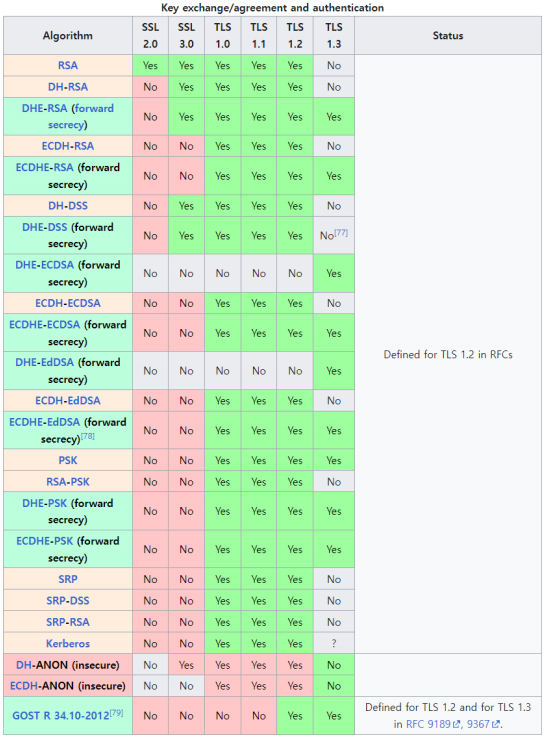Screen dimensions: 552x743
Task: Click the RSA-PSK link
Action: (68, 481)
